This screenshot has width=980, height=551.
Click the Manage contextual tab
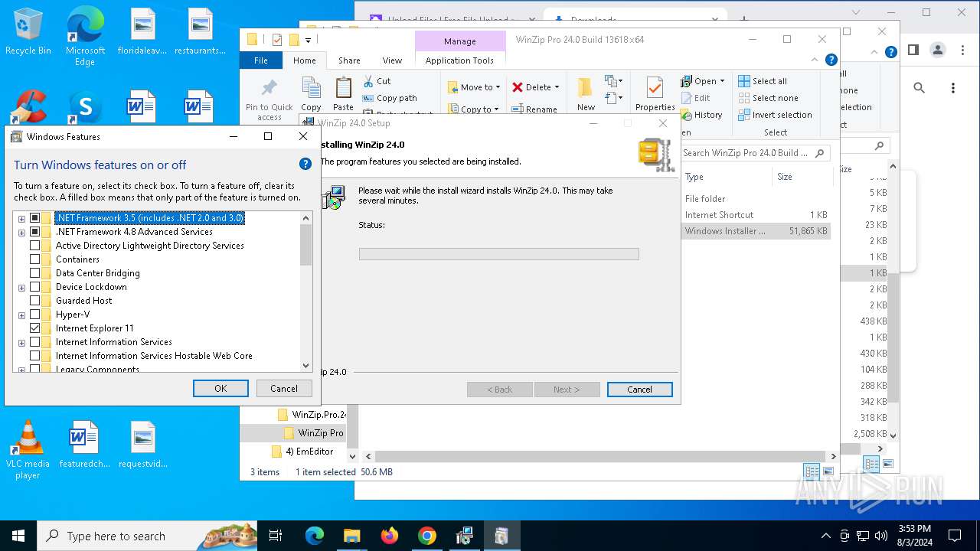460,41
